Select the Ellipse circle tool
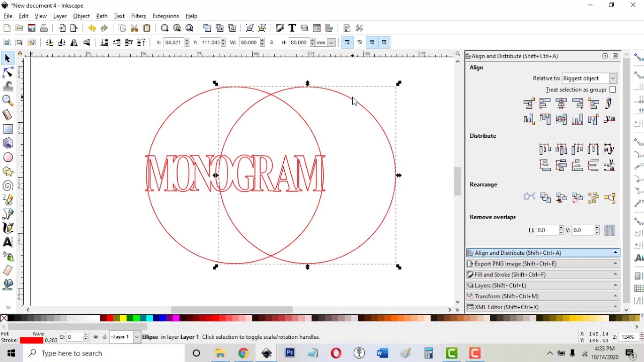The width and height of the screenshot is (644, 362). [8, 157]
